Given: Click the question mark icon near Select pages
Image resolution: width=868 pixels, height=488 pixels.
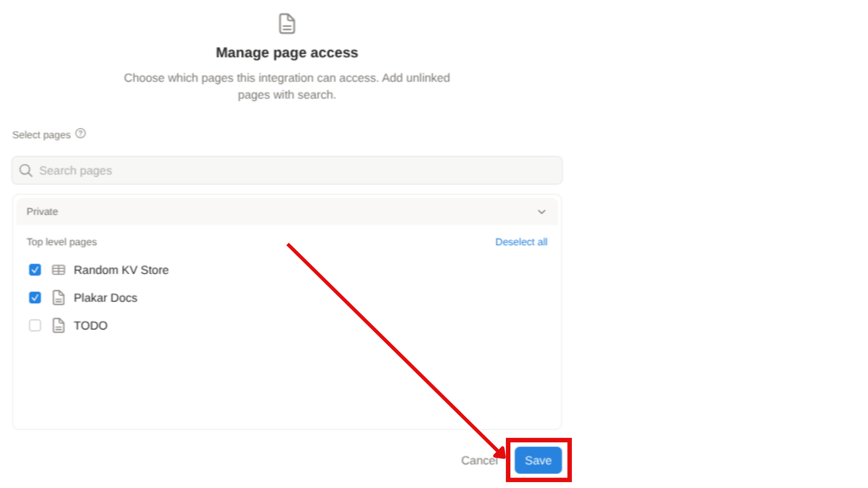Looking at the screenshot, I should (80, 133).
